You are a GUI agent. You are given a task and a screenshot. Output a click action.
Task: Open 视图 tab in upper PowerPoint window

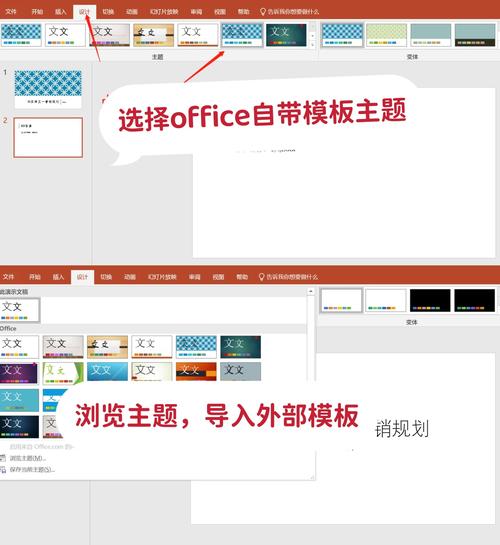[220, 11]
